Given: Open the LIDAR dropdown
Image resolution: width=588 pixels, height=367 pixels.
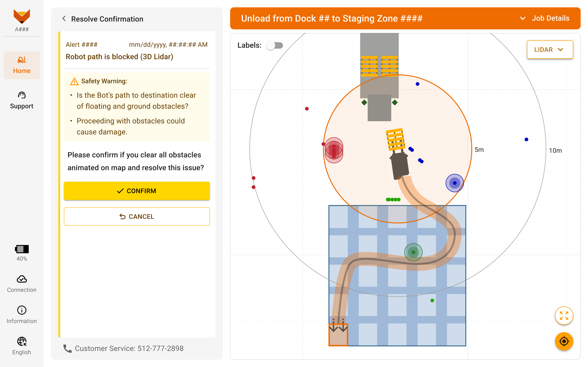Looking at the screenshot, I should coord(550,49).
